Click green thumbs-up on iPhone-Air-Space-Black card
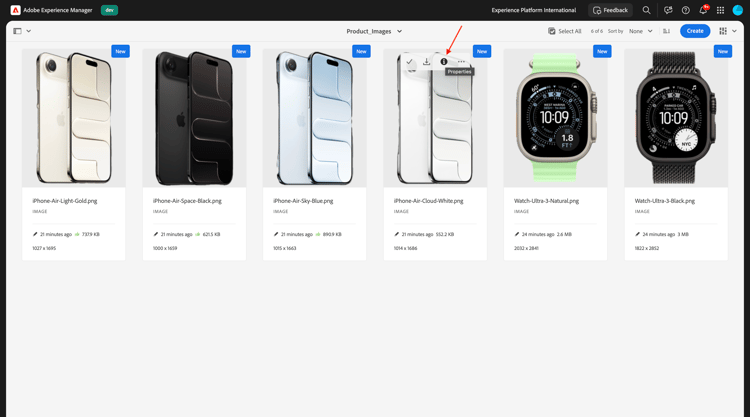The height and width of the screenshot is (417, 750). click(198, 234)
